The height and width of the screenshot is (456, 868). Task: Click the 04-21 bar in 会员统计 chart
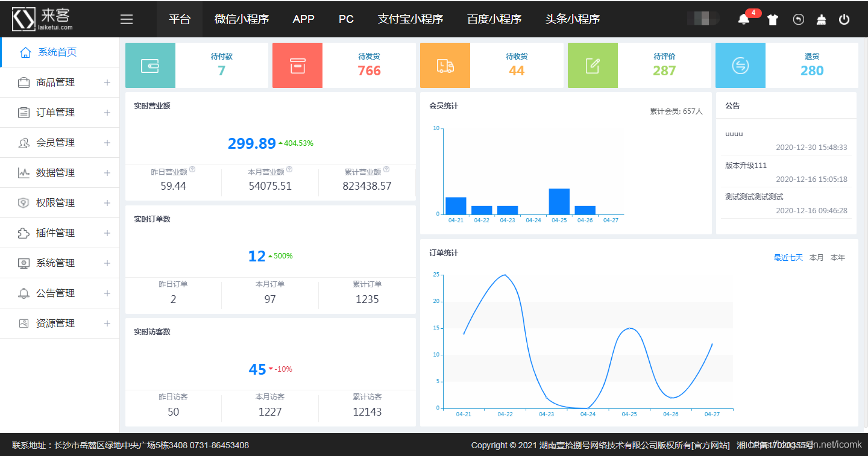pyautogui.click(x=456, y=206)
